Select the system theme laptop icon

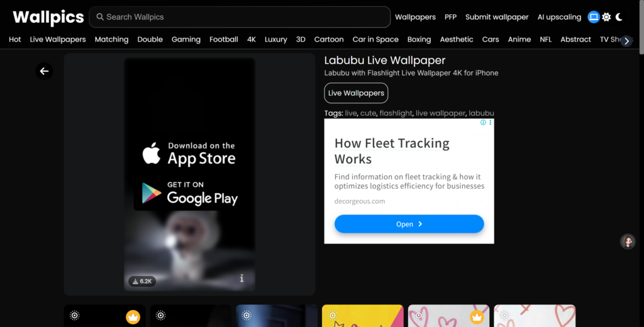point(594,17)
